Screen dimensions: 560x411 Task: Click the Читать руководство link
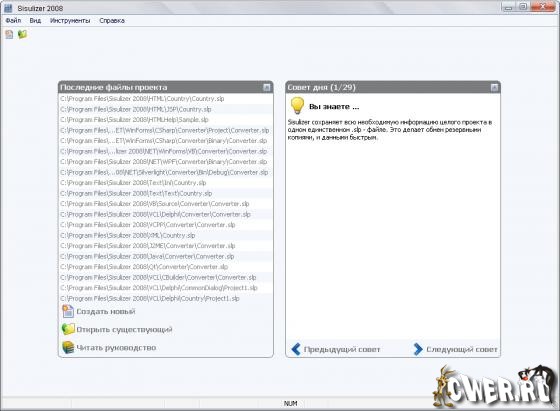pos(116,348)
